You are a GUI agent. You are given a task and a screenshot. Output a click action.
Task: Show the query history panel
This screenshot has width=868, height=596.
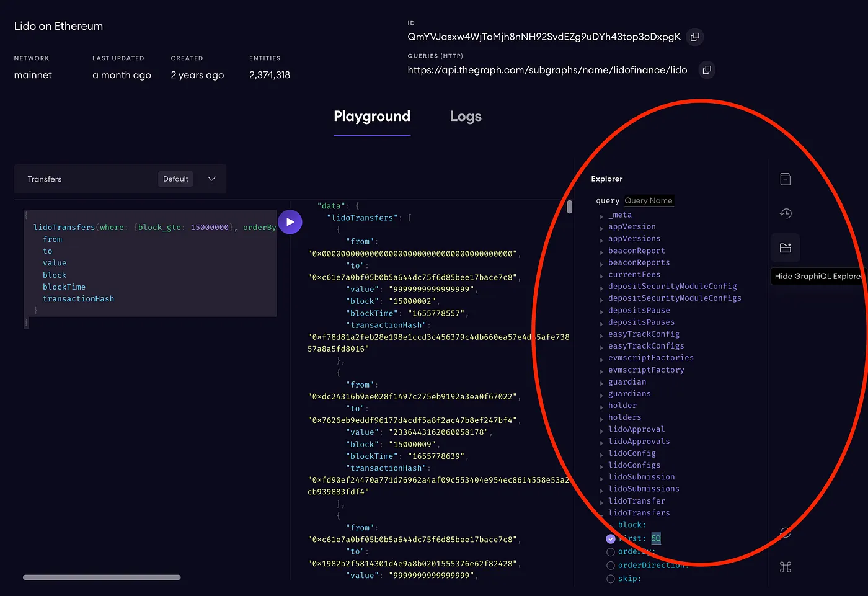click(x=786, y=213)
